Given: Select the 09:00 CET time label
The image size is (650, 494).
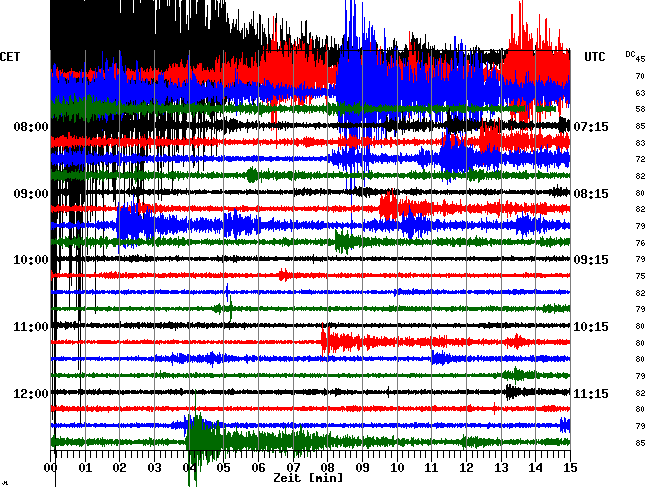Looking at the screenshot, I should point(31,194).
